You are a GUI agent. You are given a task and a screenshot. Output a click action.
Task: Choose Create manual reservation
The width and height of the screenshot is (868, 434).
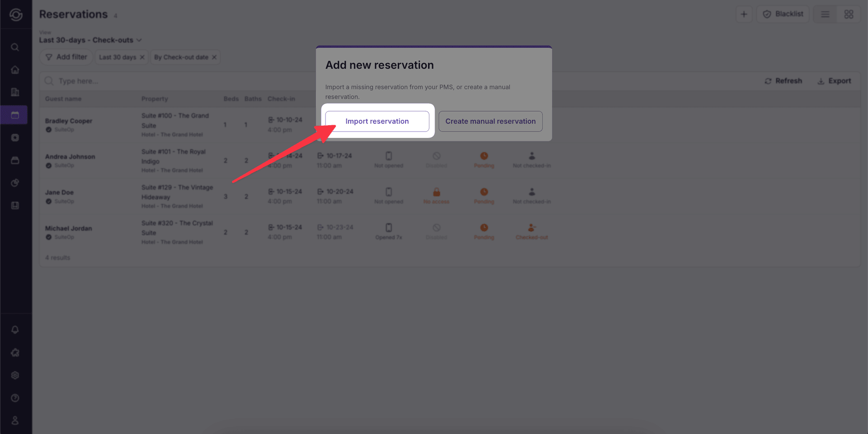[x=490, y=121]
